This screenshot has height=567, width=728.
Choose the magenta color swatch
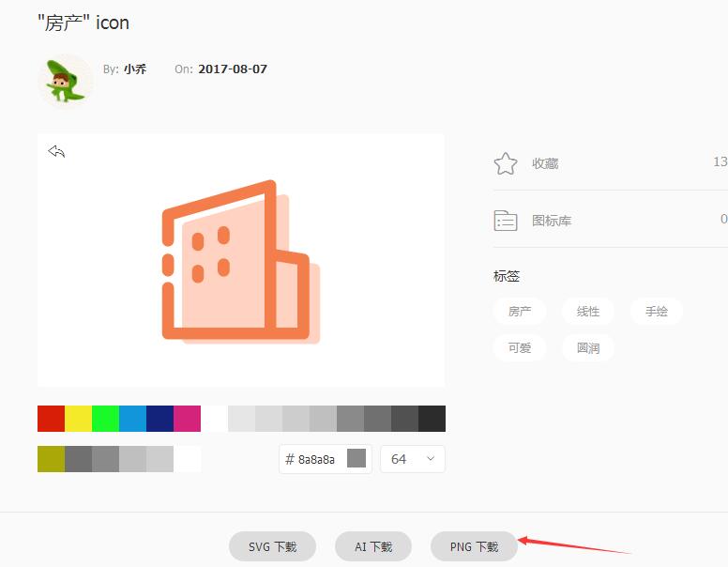point(187,419)
